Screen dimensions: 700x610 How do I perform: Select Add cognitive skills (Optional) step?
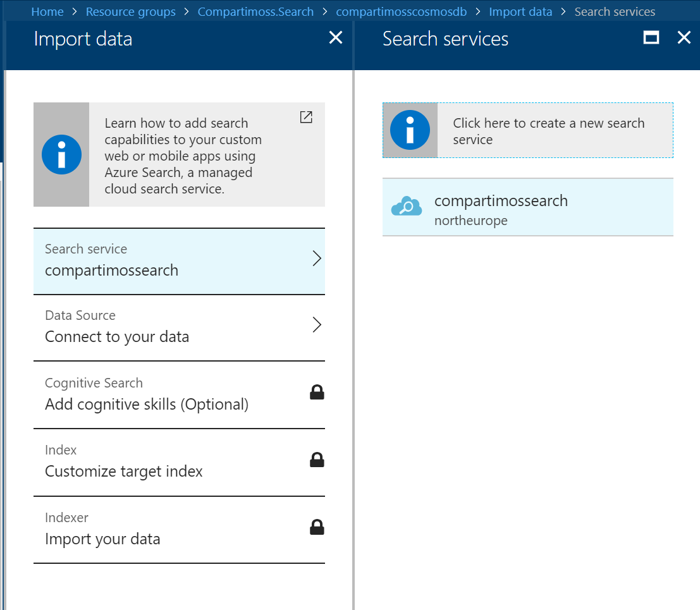179,395
